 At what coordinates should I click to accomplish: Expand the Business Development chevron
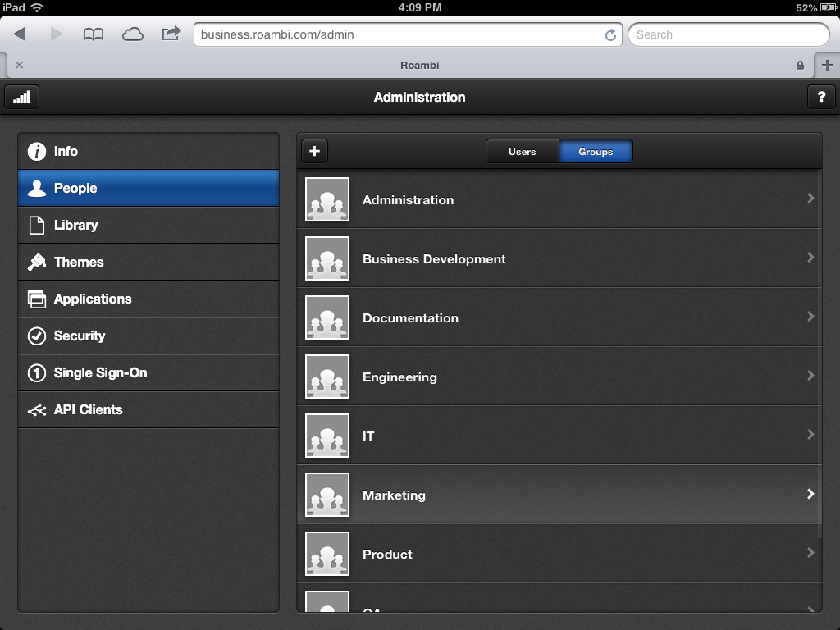coord(810,257)
